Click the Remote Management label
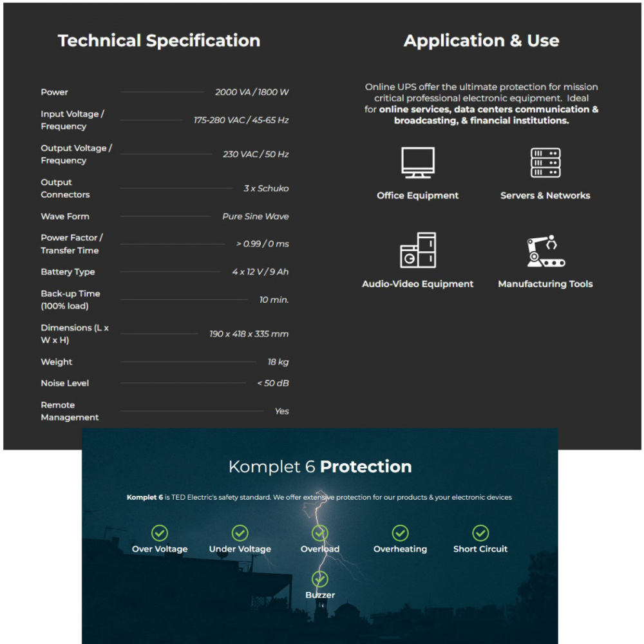The width and height of the screenshot is (644, 644). 70,411
